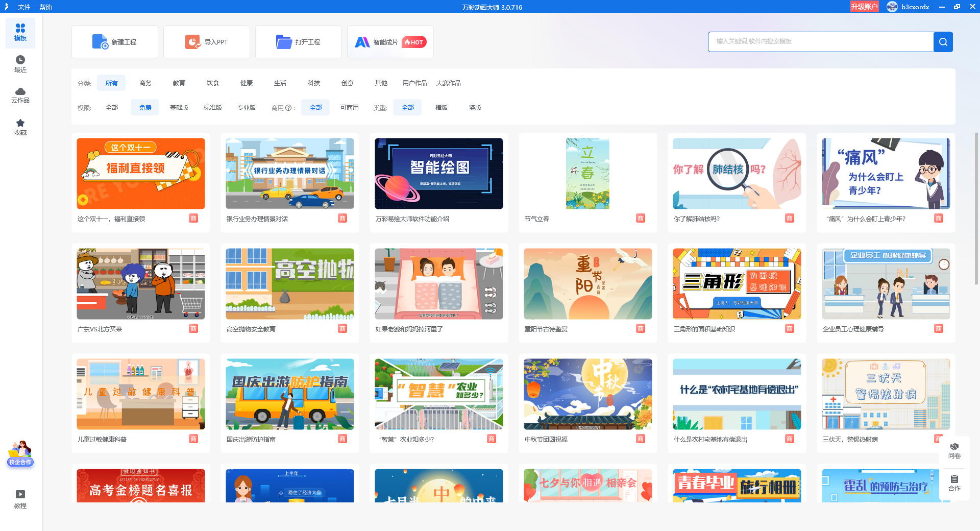Image resolution: width=980 pixels, height=531 pixels.
Task: Select the 所有 category tab
Action: (x=112, y=83)
